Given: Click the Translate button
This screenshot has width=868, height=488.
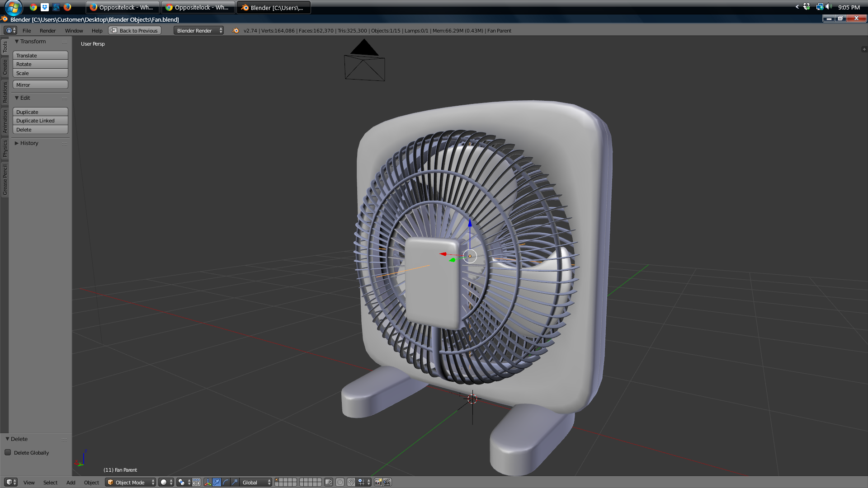Looking at the screenshot, I should (40, 55).
